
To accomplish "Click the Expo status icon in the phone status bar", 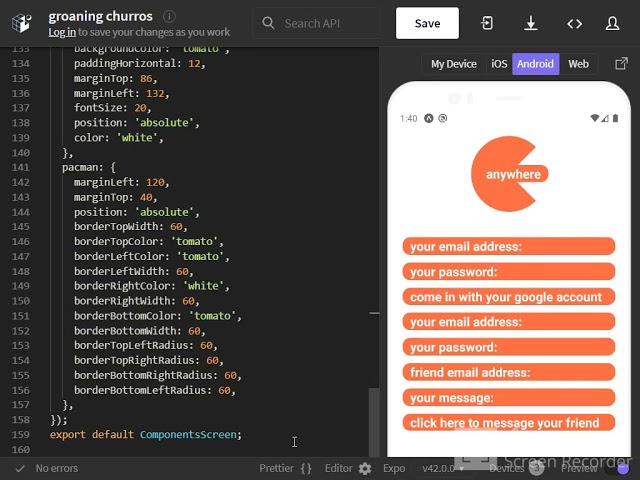I will [429, 118].
